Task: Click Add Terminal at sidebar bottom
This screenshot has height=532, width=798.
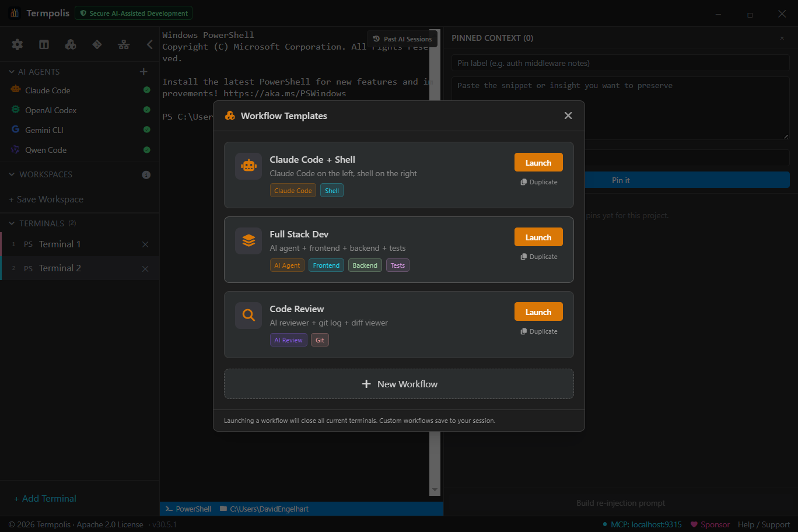Action: coord(45,499)
